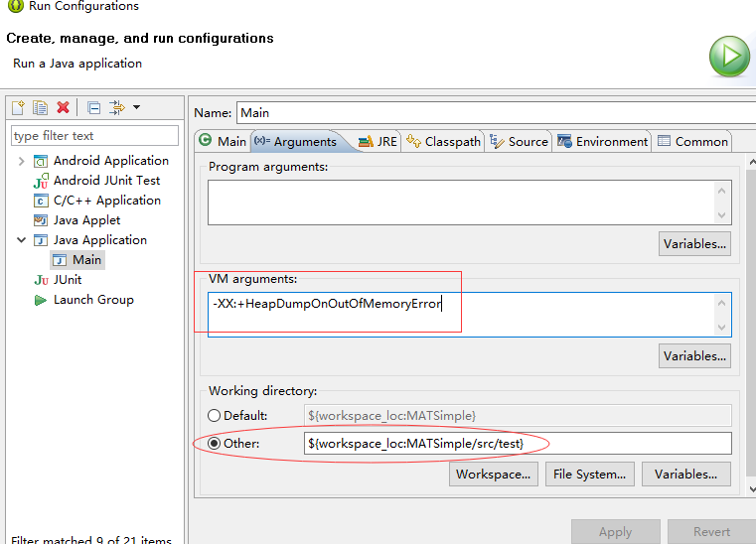Select the Default working directory radio

point(215,416)
